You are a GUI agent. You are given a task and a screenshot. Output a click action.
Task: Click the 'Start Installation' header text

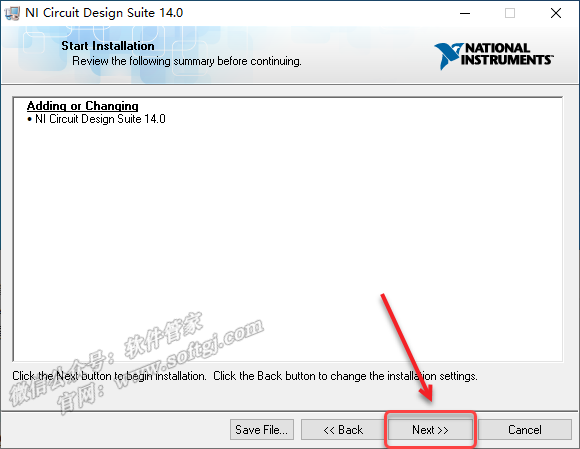[x=108, y=46]
